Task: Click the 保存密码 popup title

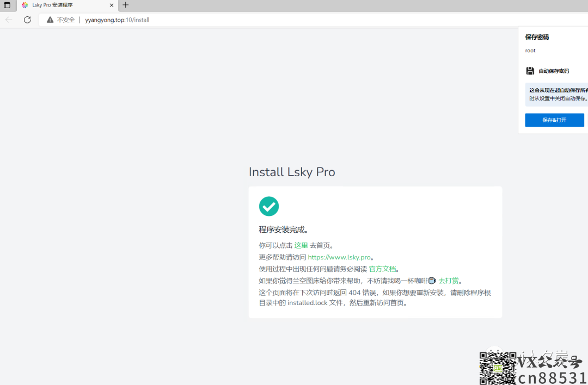Action: point(537,37)
